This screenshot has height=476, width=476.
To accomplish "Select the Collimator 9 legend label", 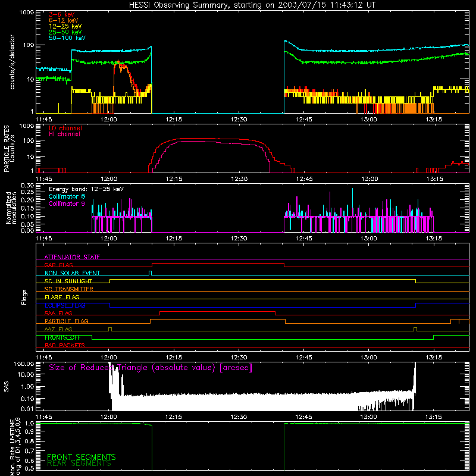I will [67, 203].
